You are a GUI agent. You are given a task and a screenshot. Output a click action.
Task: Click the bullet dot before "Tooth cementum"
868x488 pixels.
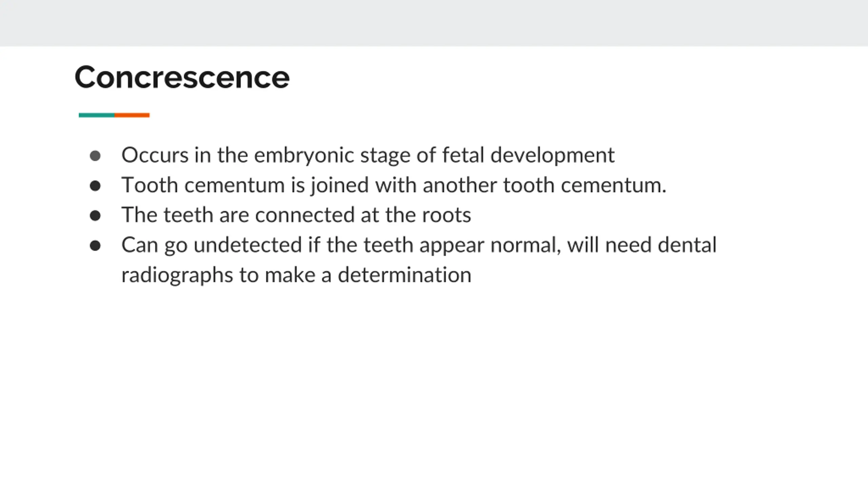coord(95,186)
